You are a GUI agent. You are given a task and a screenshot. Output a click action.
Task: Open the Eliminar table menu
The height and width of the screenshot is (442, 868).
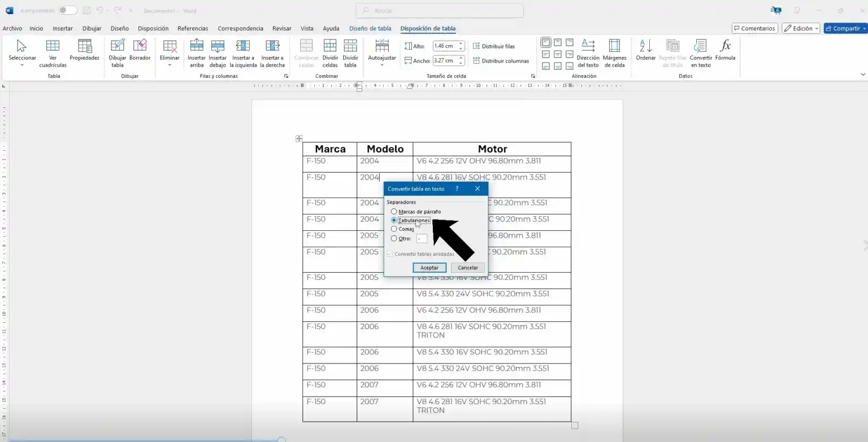(x=170, y=54)
